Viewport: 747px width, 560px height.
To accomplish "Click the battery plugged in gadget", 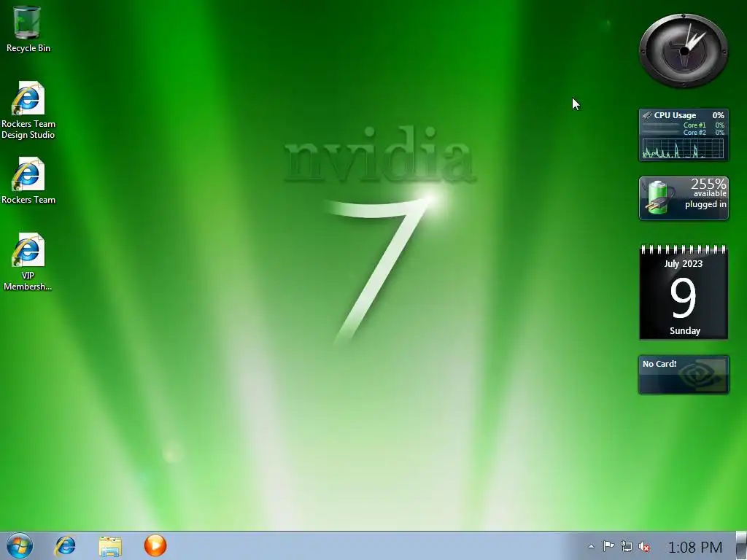I will (684, 198).
